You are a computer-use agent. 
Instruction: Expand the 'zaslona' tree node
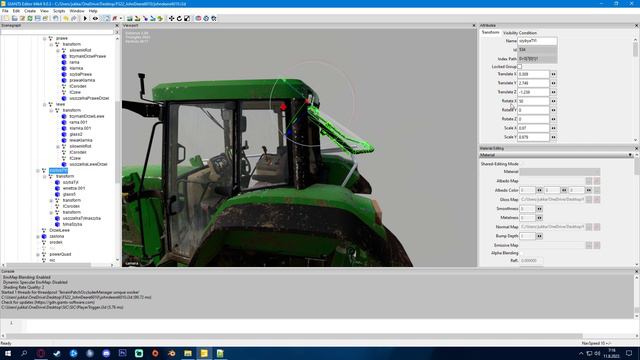click(x=38, y=236)
